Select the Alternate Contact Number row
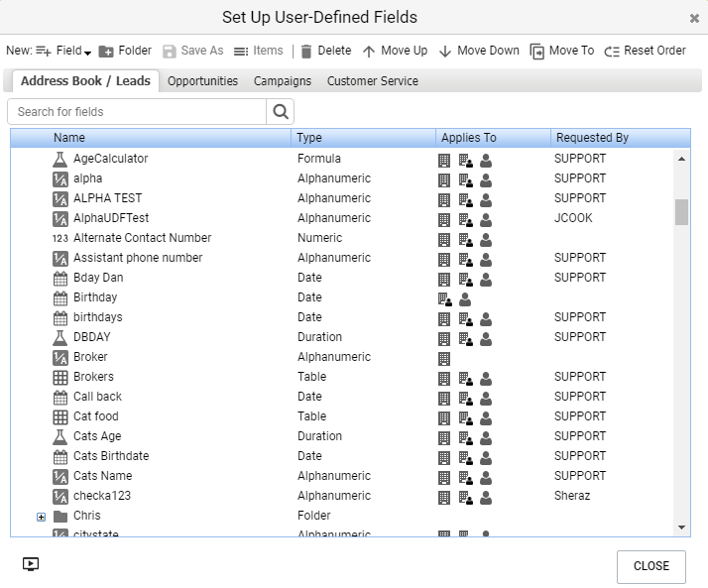The height and width of the screenshot is (588, 708). coord(142,238)
